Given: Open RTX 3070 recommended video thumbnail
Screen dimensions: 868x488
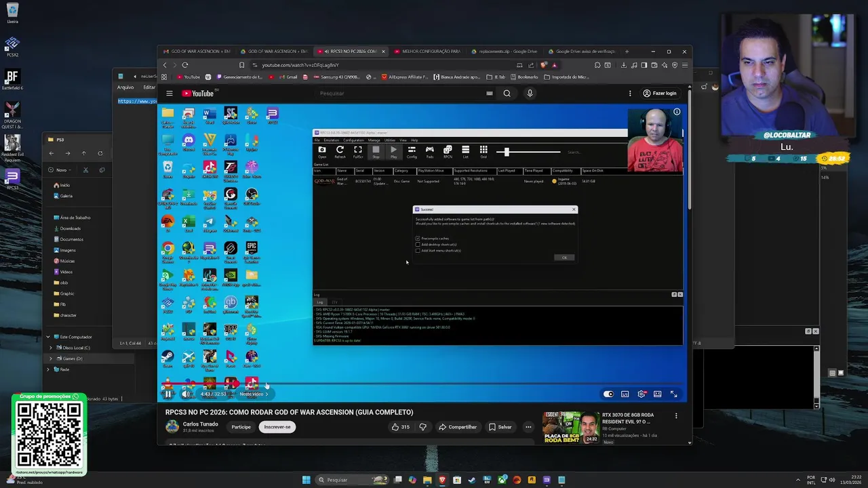Looking at the screenshot, I should coord(570,426).
